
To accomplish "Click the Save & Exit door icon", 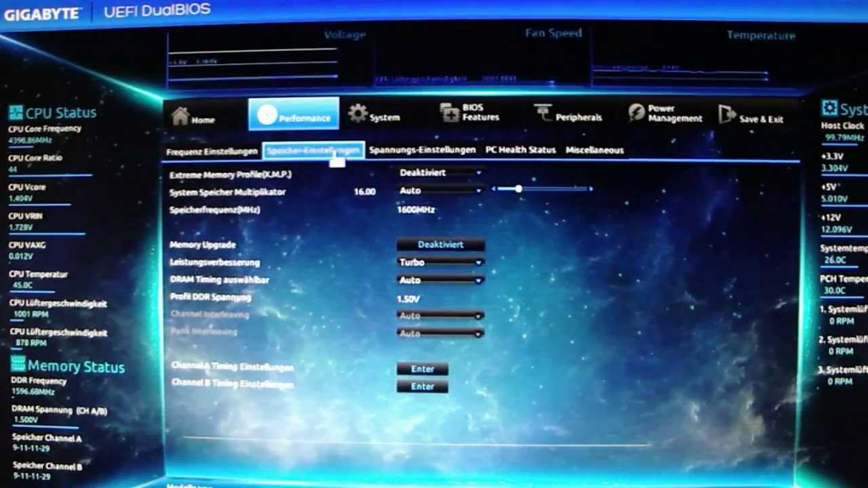I will tap(727, 114).
